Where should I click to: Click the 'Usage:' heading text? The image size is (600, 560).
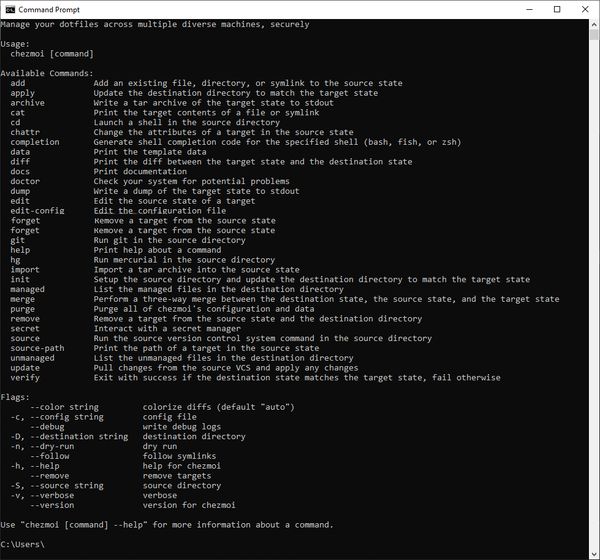click(x=17, y=44)
